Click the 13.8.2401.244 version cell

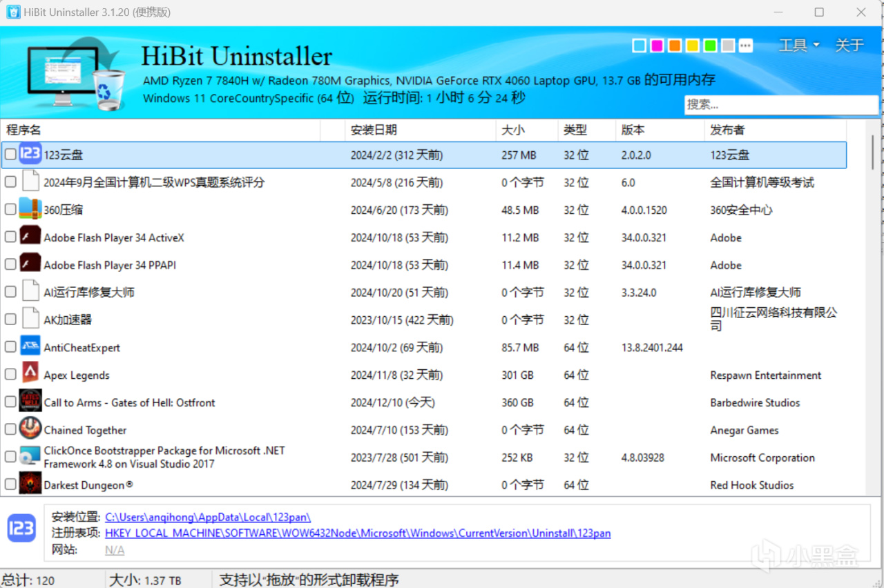coord(652,348)
